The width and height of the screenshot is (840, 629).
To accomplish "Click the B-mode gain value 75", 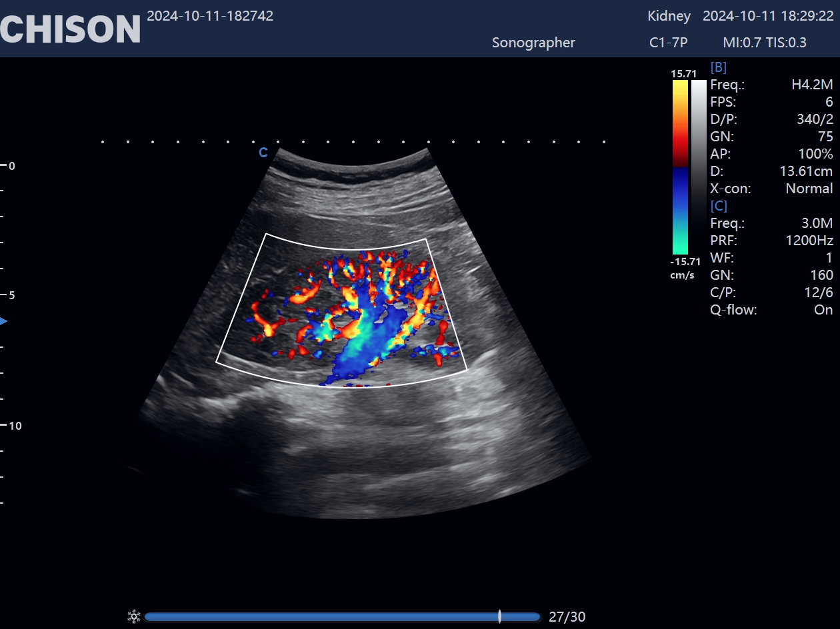I will (x=826, y=137).
